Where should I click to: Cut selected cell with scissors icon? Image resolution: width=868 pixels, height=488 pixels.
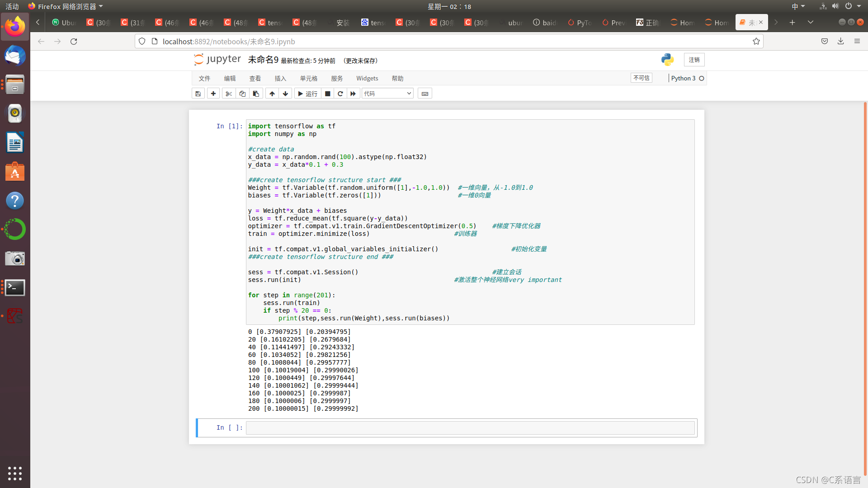click(x=229, y=94)
